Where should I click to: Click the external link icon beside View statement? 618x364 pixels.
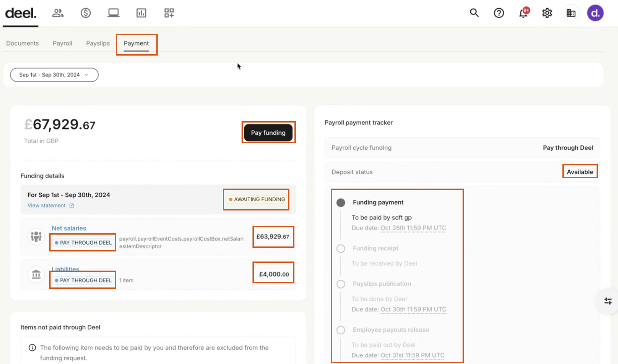click(72, 205)
